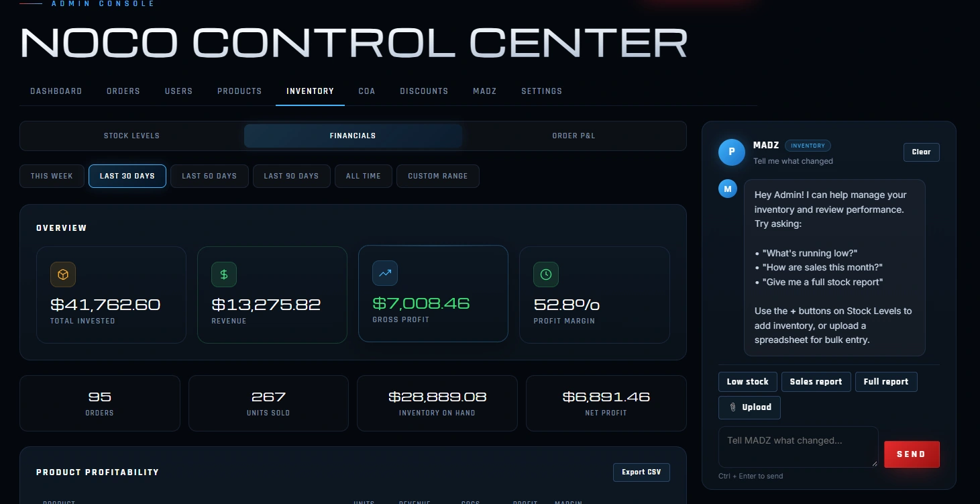
Task: Select the Financials sub-tab
Action: (x=353, y=136)
